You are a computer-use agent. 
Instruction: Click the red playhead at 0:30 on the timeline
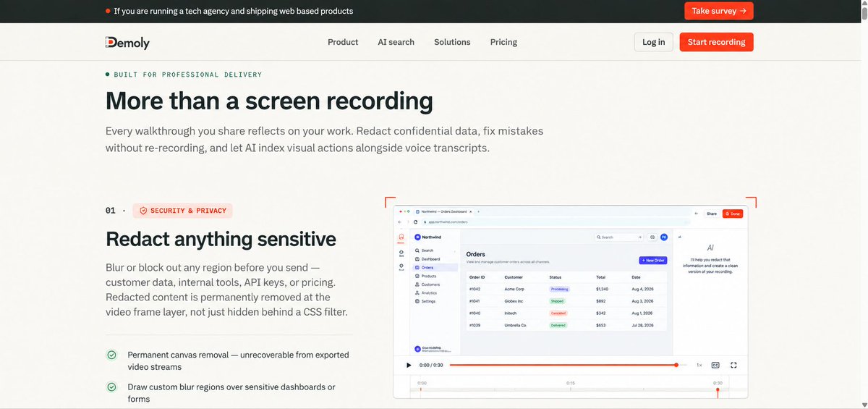718,391
